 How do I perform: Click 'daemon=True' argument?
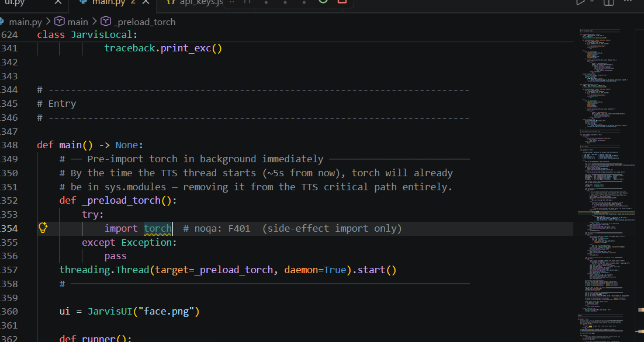tap(316, 270)
